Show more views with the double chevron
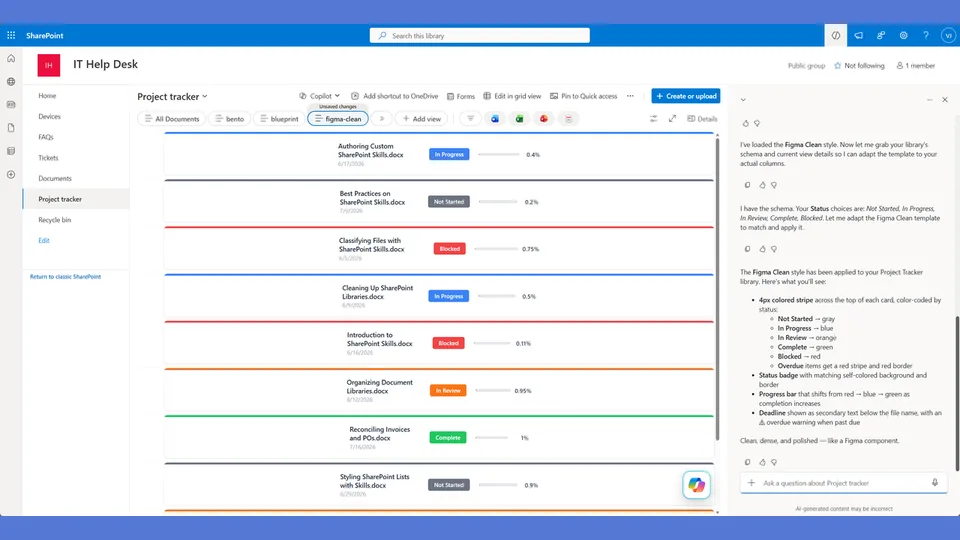This screenshot has height=540, width=960. pyautogui.click(x=381, y=119)
